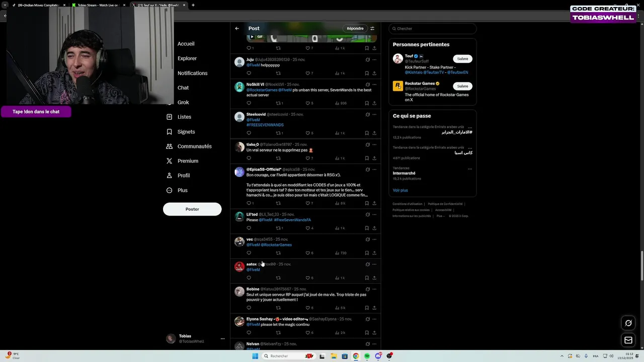
Task: Open the floating Grok button
Action: 628,323
